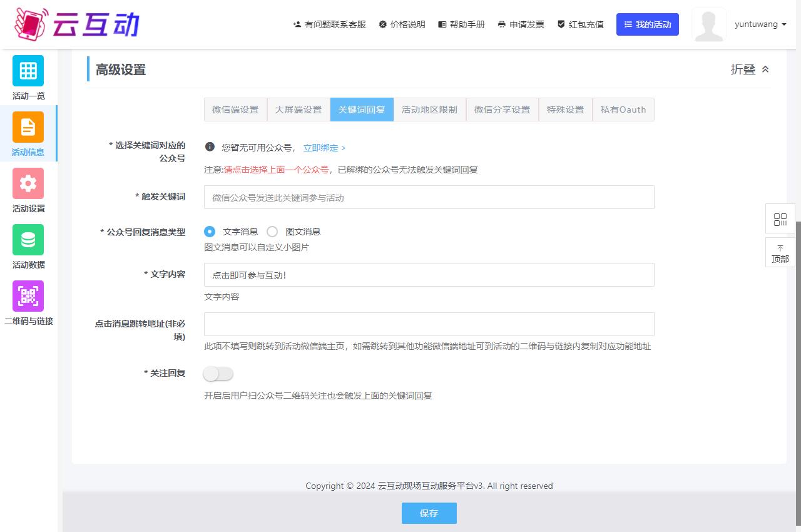Click the 立即绑定 link
This screenshot has width=801, height=532.
click(324, 148)
